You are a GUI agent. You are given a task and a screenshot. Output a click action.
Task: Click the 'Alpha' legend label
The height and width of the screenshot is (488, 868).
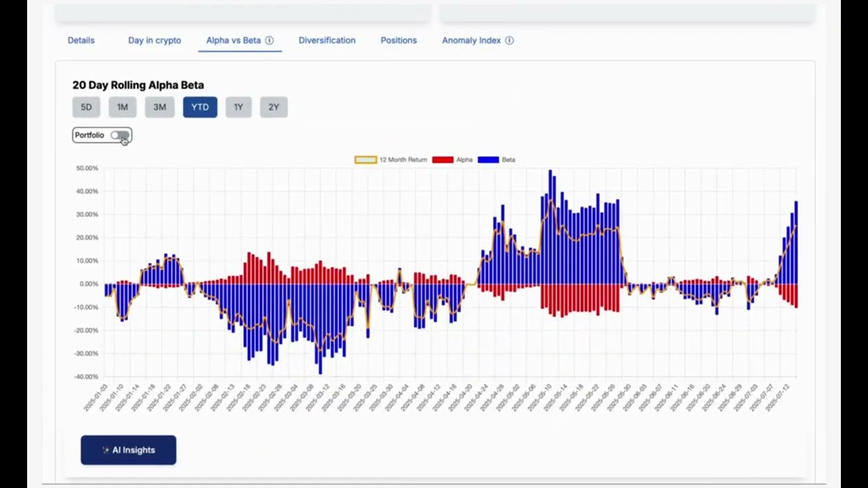(x=465, y=160)
